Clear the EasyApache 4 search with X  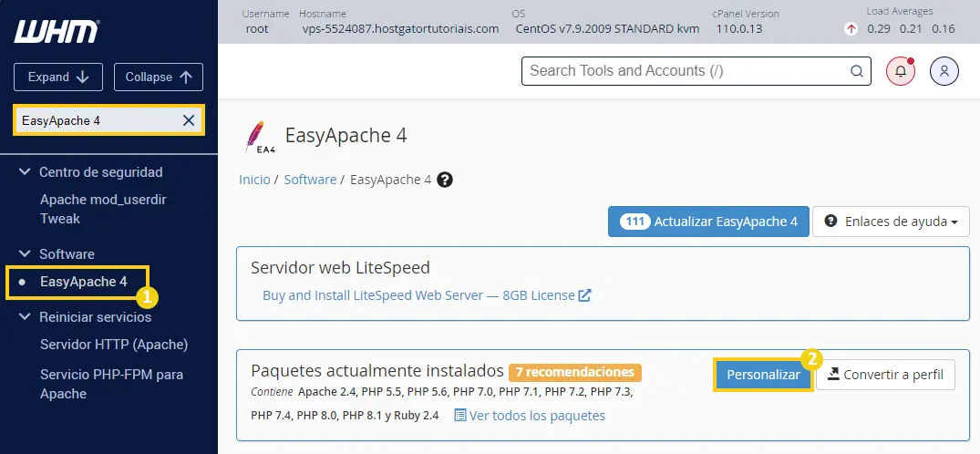pyautogui.click(x=189, y=120)
